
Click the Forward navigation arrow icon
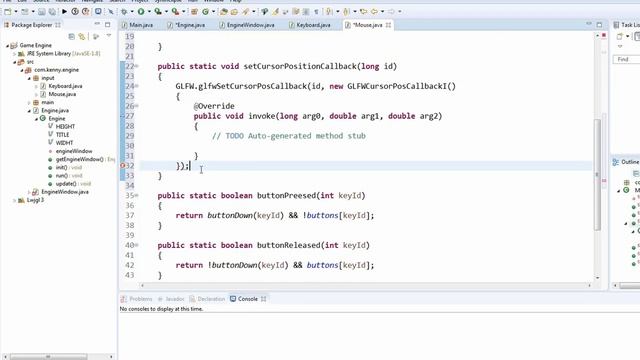(391, 11)
